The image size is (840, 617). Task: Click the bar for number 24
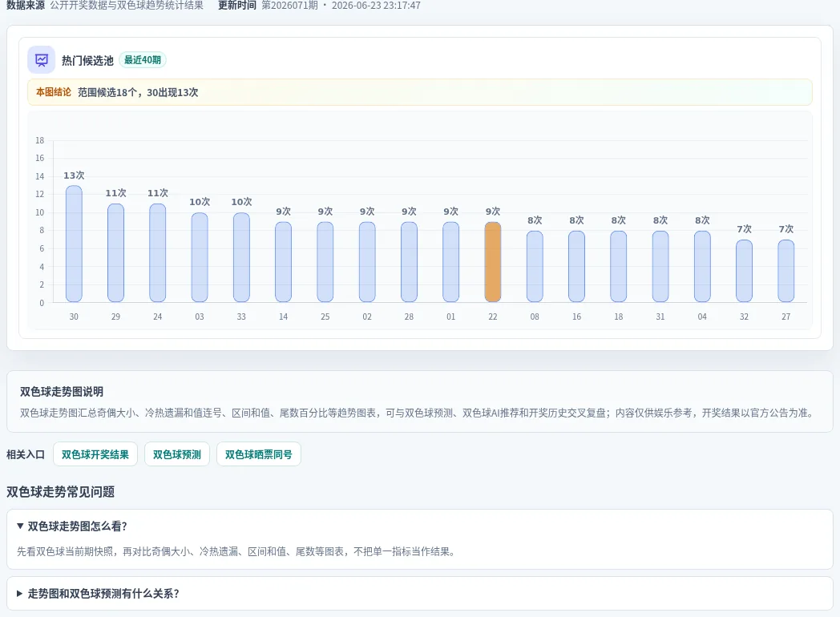tap(157, 252)
